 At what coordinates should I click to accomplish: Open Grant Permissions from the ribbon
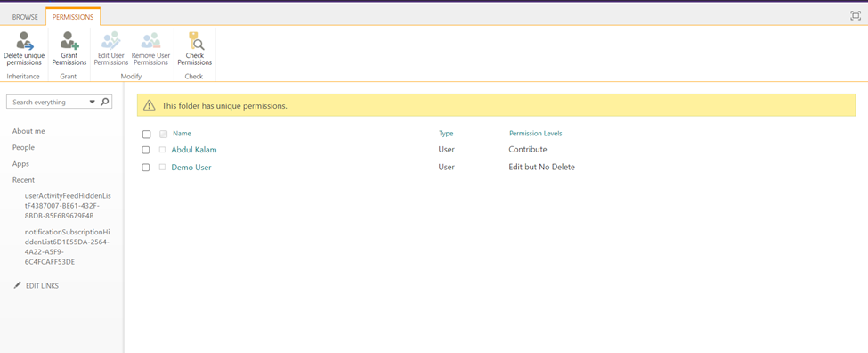click(x=69, y=40)
